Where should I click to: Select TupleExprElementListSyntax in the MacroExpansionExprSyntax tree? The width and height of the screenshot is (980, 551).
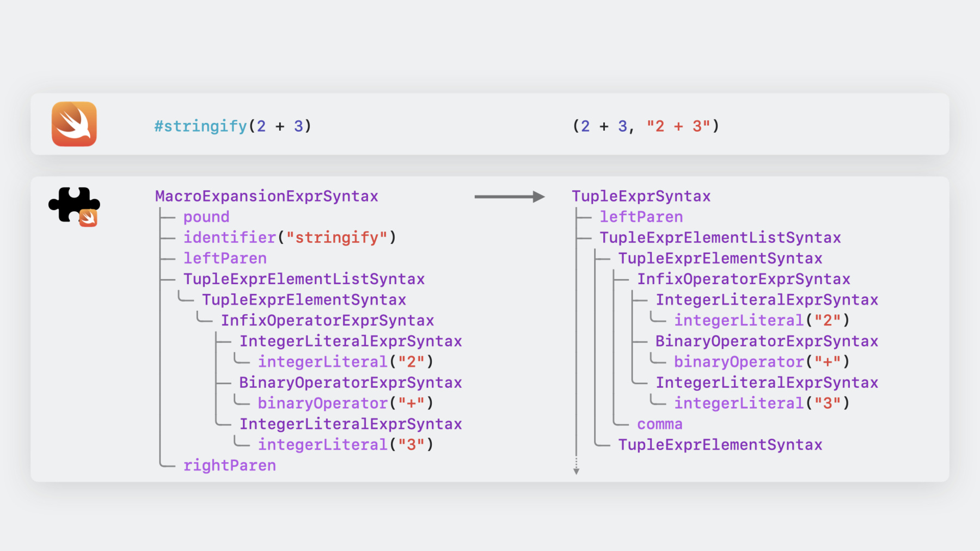click(304, 279)
